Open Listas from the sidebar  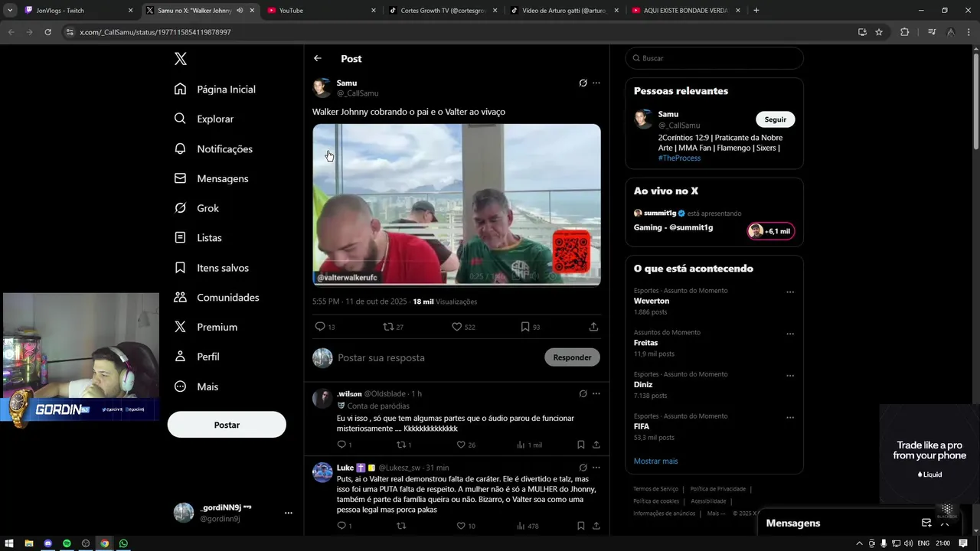[x=198, y=238]
